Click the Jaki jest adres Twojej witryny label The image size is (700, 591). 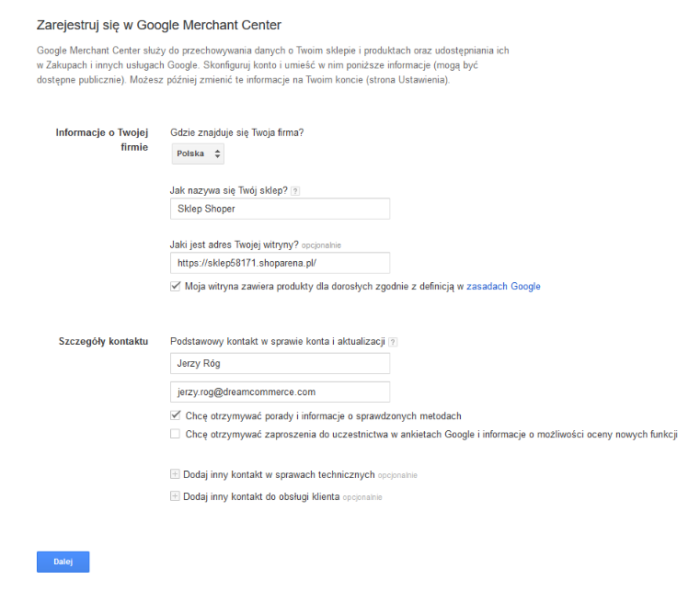click(x=235, y=244)
